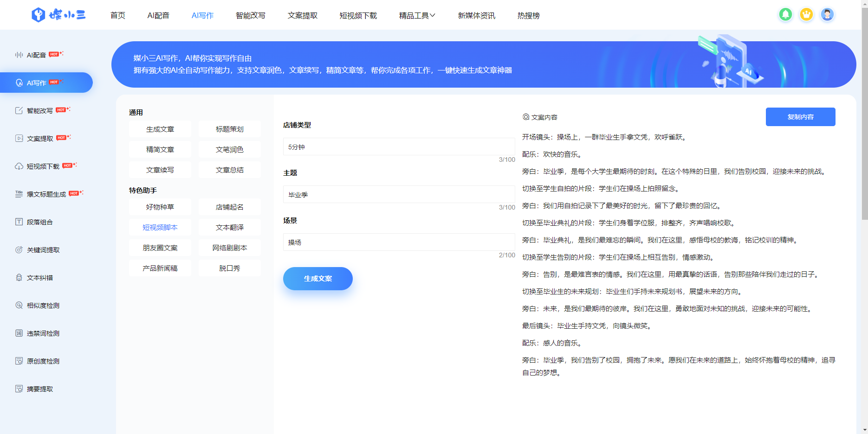
Task: Select the 文章续写 writing option
Action: click(160, 170)
